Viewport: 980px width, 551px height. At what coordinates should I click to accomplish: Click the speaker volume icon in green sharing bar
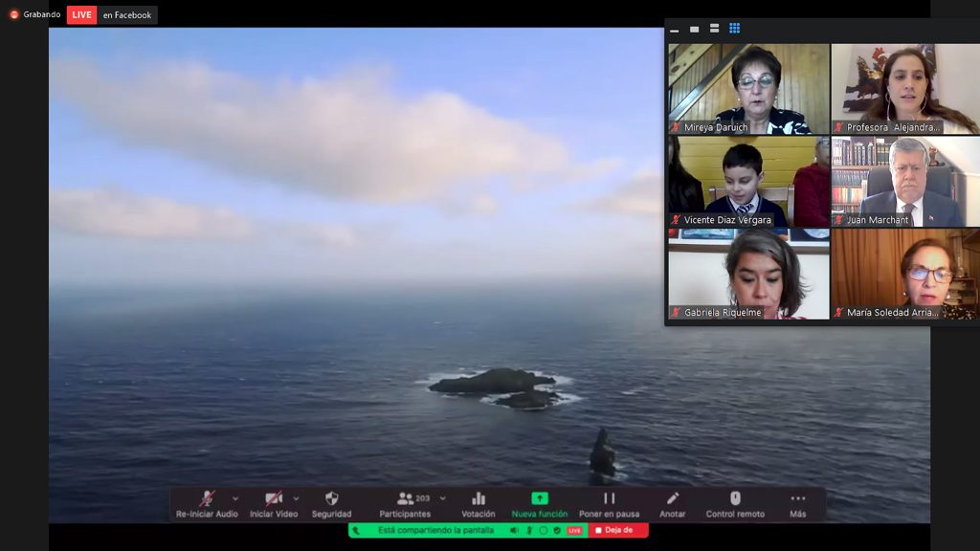pos(514,530)
